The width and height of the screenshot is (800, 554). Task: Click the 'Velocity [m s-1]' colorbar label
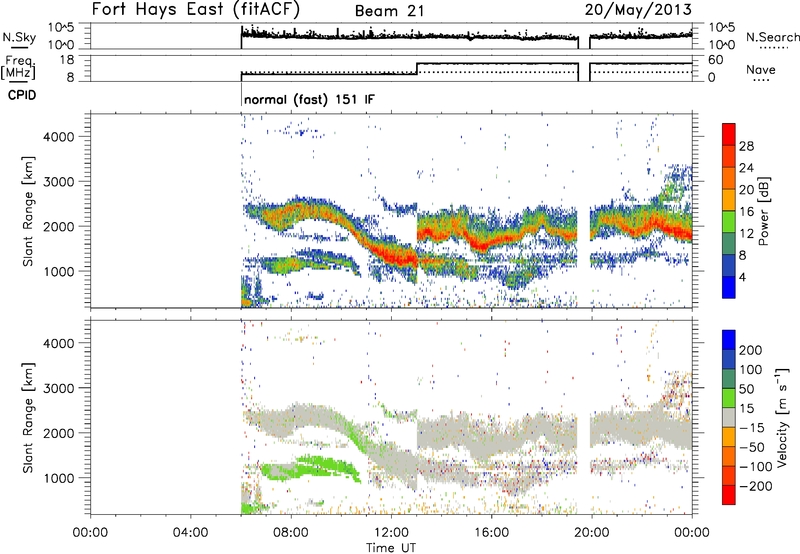point(782,417)
